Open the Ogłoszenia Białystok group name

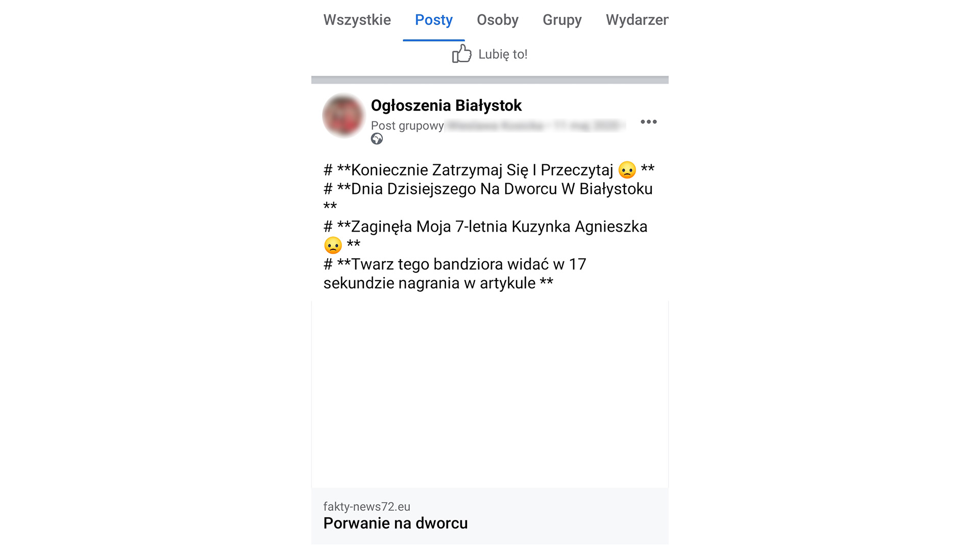tap(446, 106)
